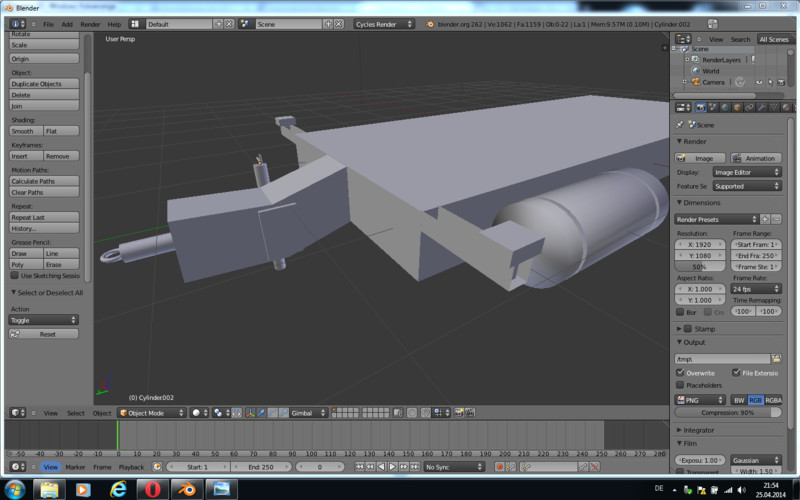Open the Display Image Editor dropdown
Image resolution: width=800 pixels, height=500 pixels.
(x=747, y=172)
